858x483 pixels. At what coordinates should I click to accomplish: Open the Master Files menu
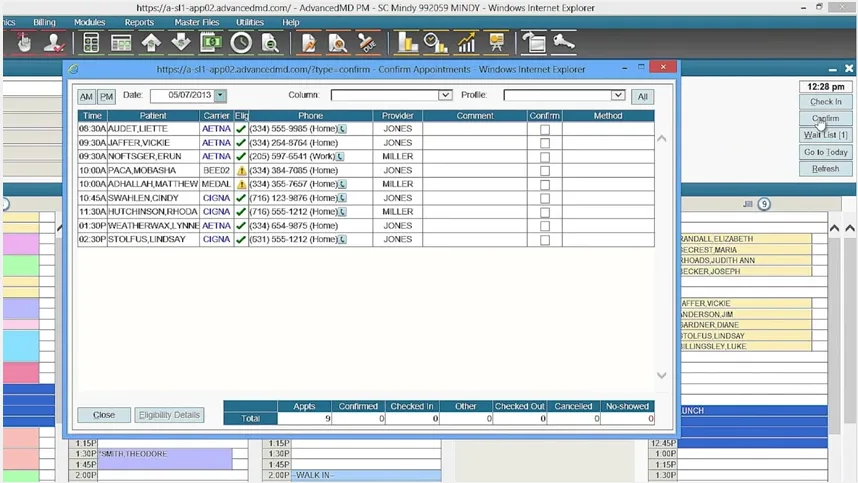click(196, 22)
